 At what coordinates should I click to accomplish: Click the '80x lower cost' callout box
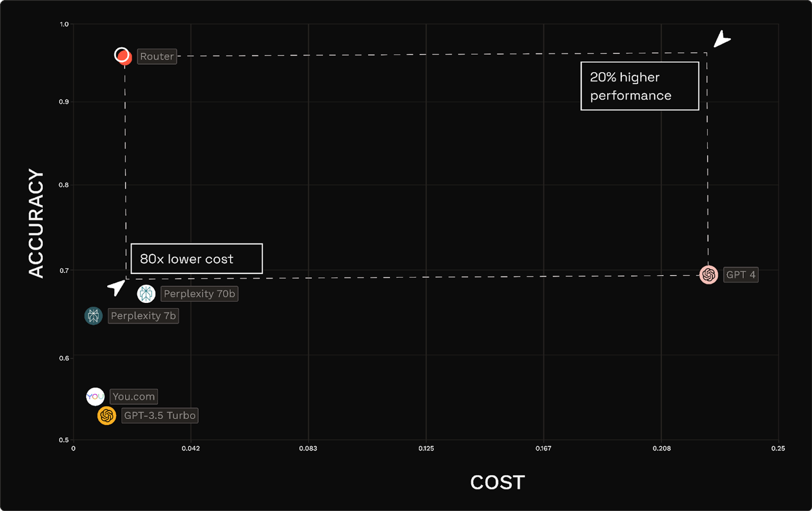coord(197,259)
